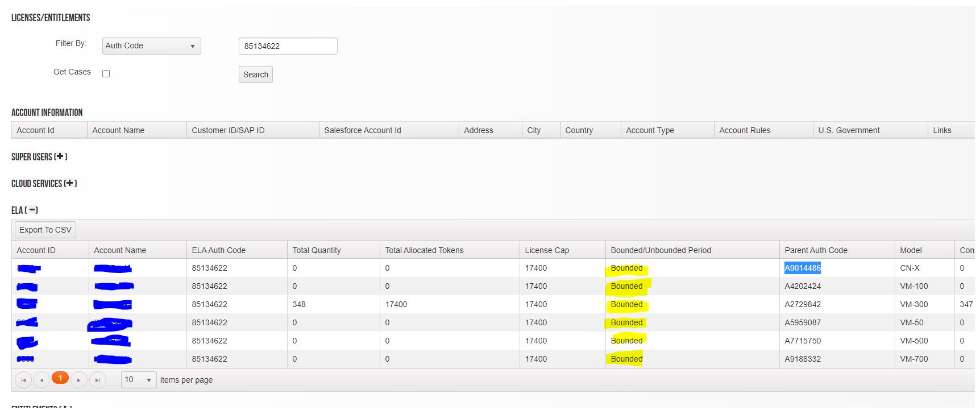The width and height of the screenshot is (980, 410).
Task: Select current page number 1
Action: (x=60, y=378)
